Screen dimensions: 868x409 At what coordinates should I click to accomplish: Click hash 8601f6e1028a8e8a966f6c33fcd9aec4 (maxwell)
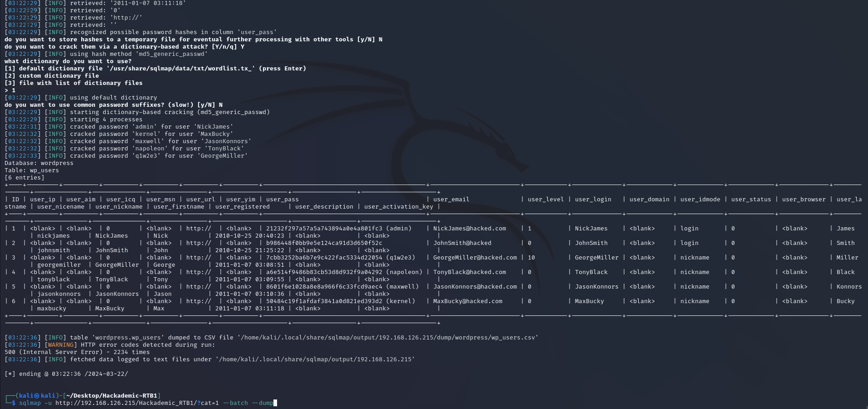point(342,287)
